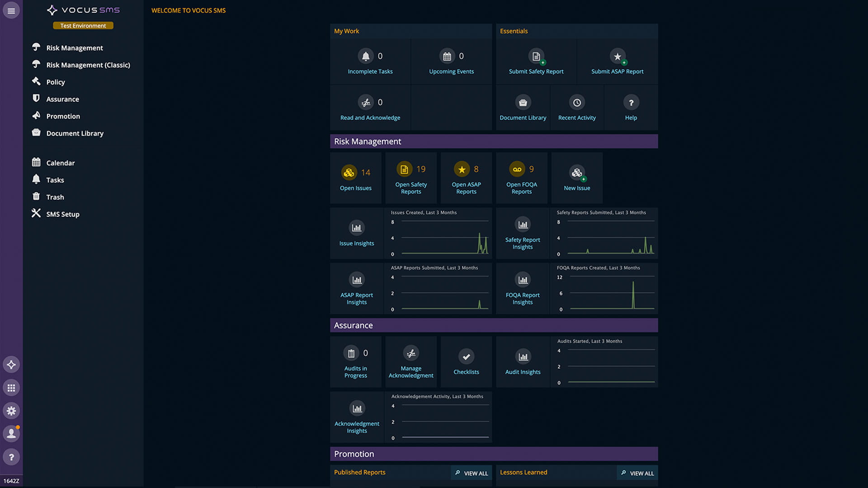Click View All for Published Reports
This screenshot has width=868, height=488.
472,473
